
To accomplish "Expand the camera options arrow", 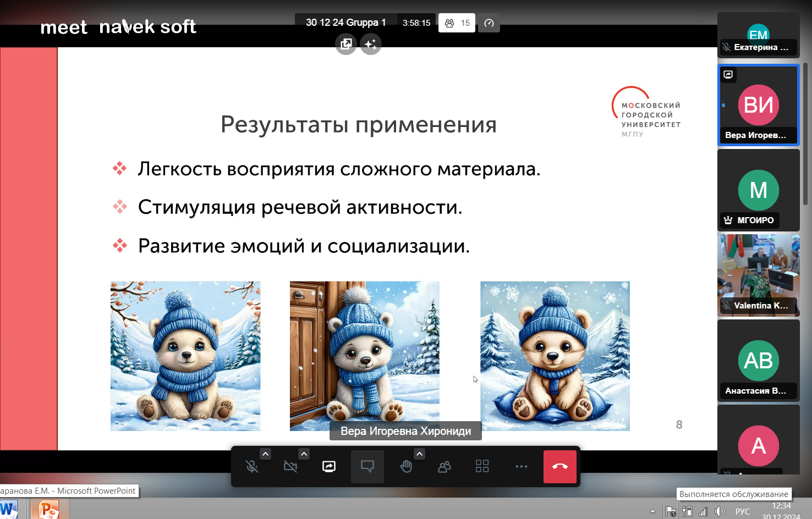I will click(304, 454).
